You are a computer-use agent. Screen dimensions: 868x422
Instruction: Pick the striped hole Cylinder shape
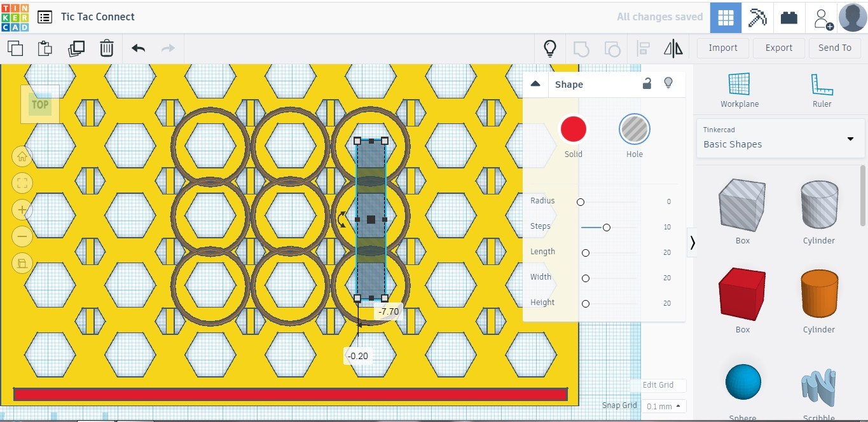point(819,205)
